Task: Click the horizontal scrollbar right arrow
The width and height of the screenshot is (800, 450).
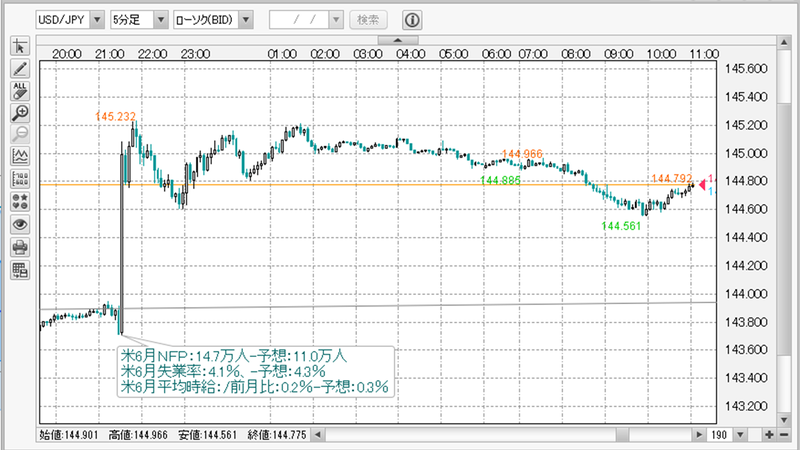Action: pyautogui.click(x=699, y=435)
